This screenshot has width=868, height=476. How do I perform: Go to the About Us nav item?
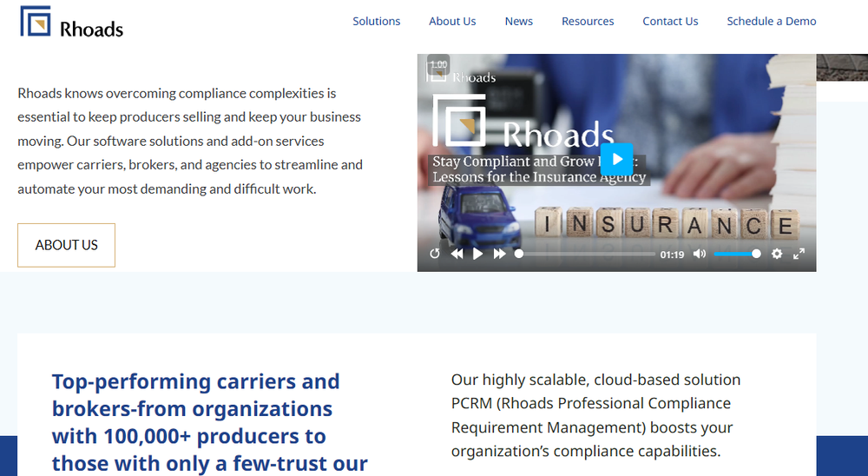452,21
